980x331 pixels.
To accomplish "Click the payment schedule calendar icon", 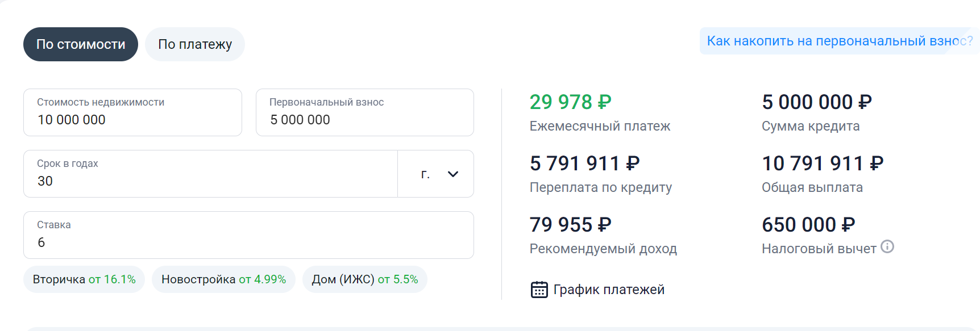I will pos(539,290).
